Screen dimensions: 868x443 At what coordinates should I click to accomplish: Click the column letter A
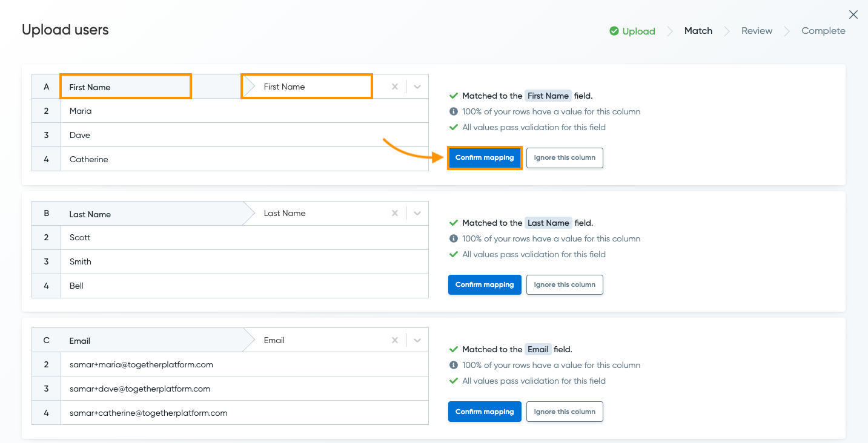click(47, 87)
